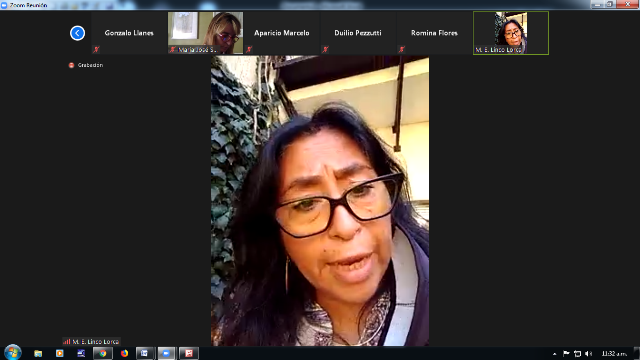Expand hidden system tray icons arrow
This screenshot has width=640, height=360.
(554, 354)
